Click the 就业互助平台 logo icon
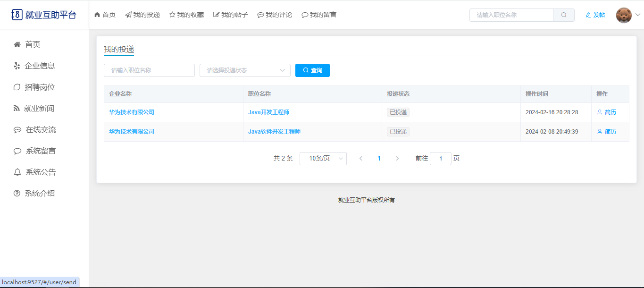Image resolution: width=644 pixels, height=288 pixels. pyautogui.click(x=17, y=15)
